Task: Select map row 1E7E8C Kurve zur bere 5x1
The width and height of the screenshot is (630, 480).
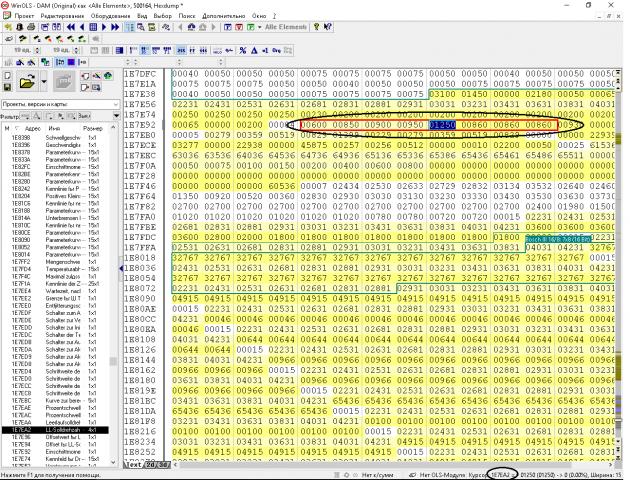Action: (55, 400)
